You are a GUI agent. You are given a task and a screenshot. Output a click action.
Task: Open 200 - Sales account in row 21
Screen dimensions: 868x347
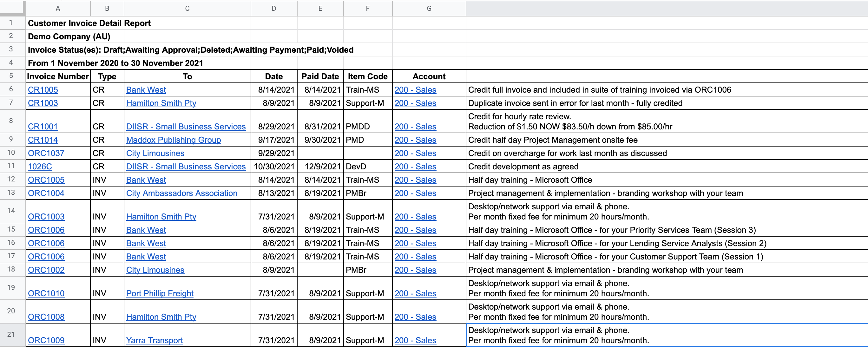(x=415, y=340)
